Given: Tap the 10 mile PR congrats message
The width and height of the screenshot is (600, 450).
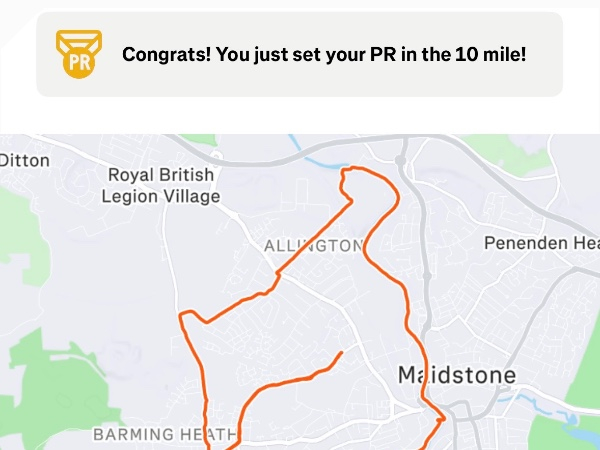Looking at the screenshot, I should pyautogui.click(x=324, y=54).
